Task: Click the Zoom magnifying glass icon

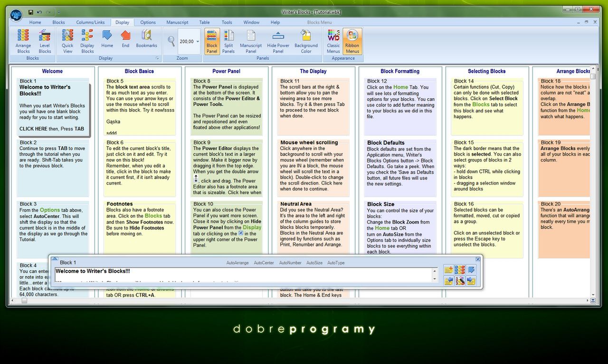Action: point(171,41)
